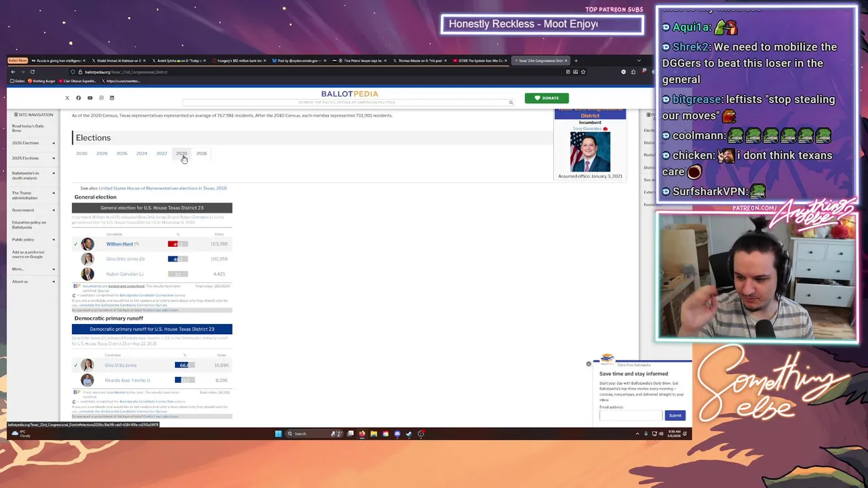Open Tony Gonzales incumbent link
This screenshot has height=488, width=868.
(x=587, y=129)
